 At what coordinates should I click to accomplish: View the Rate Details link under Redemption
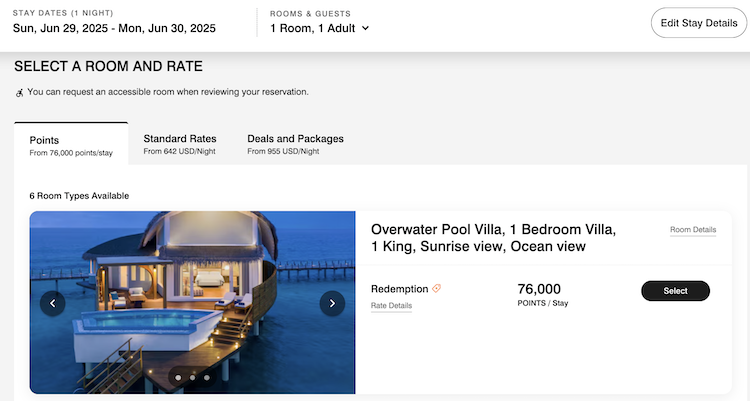tap(391, 306)
